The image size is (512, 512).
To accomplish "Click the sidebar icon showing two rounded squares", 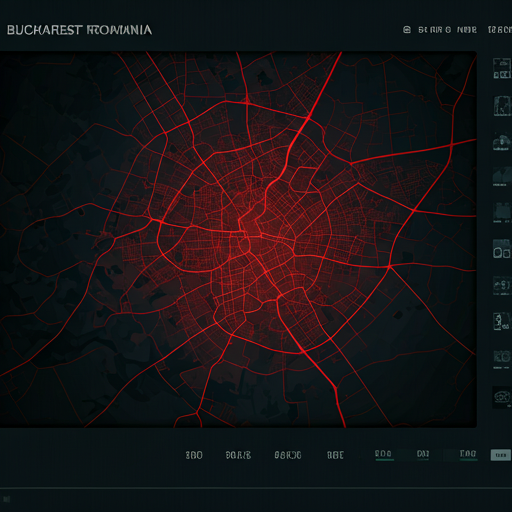I will [502, 249].
